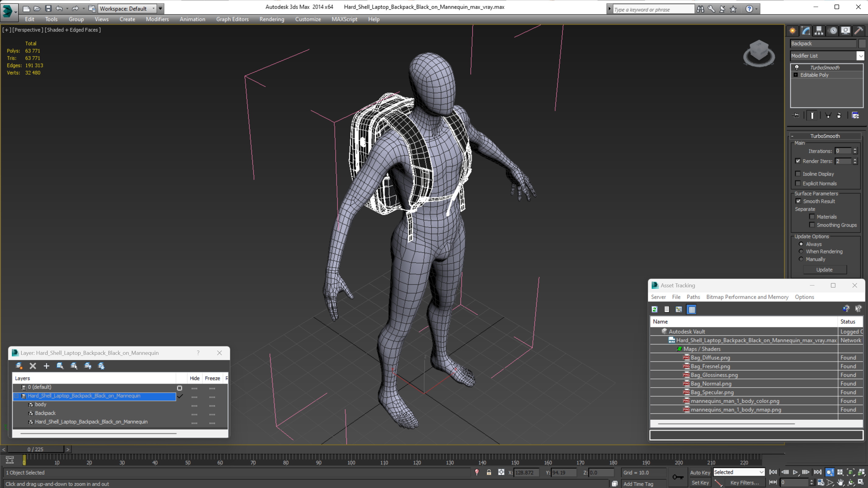The width and height of the screenshot is (868, 488).
Task: Select the When Rendering update option
Action: 801,251
